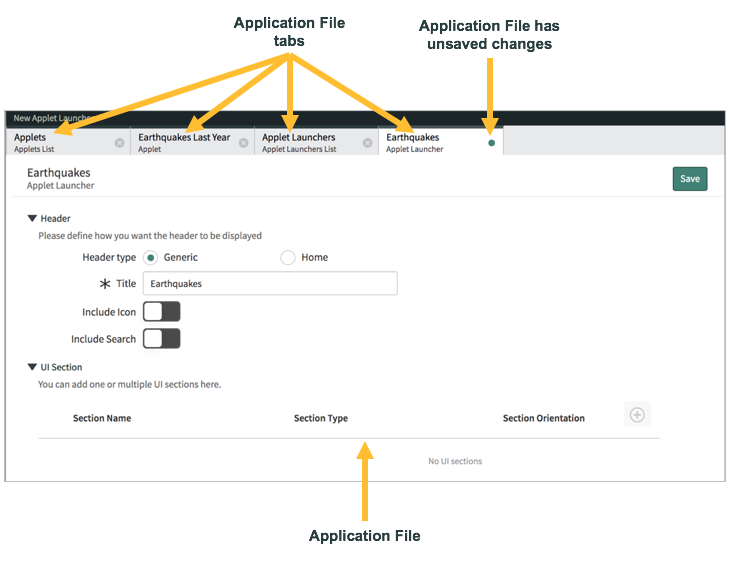Click the Section Orientation column header

click(543, 418)
